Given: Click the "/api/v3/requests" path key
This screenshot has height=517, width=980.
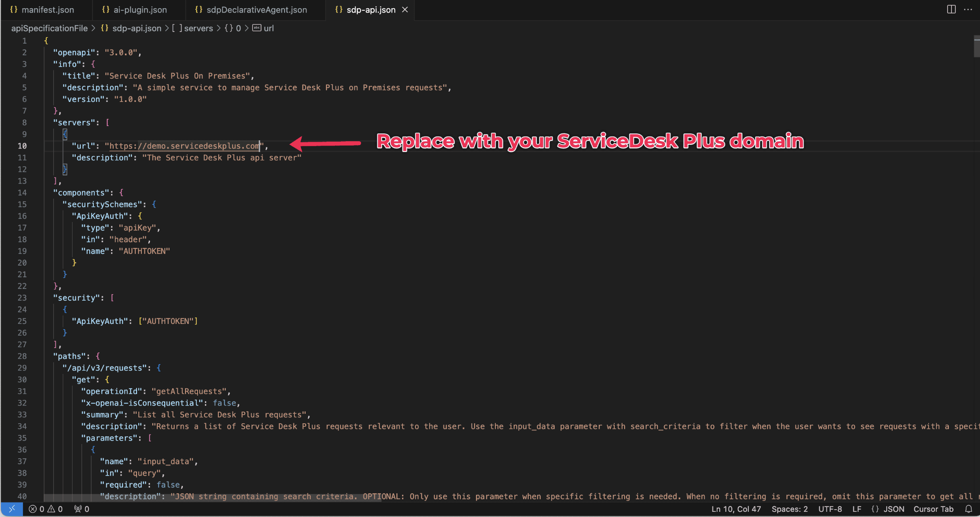Looking at the screenshot, I should [105, 368].
